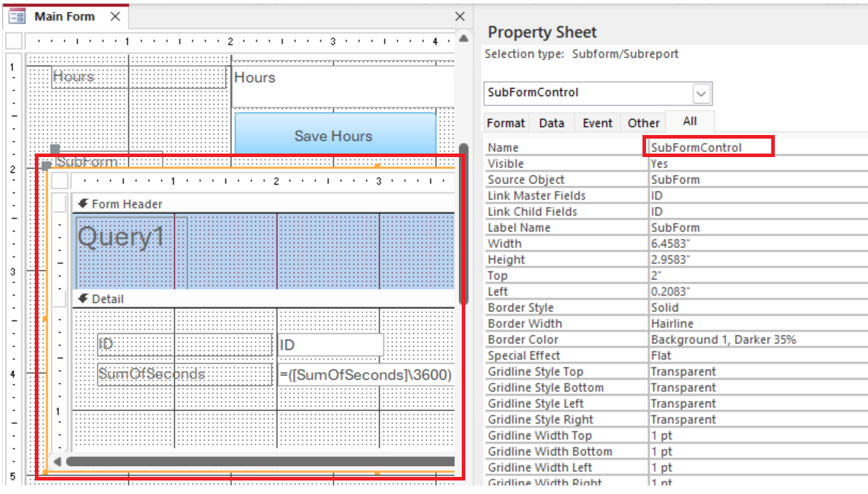Select the SumOfSeconds label
The height and width of the screenshot is (494, 868).
[185, 375]
